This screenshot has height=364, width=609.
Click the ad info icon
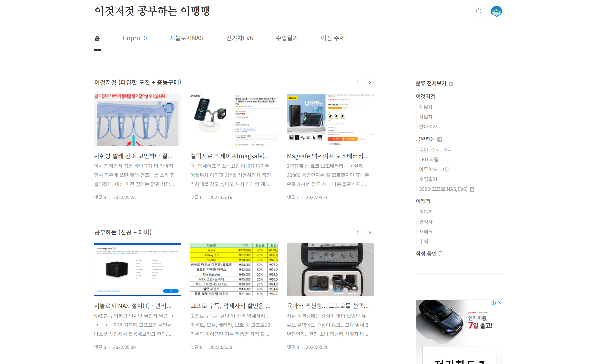tap(493, 303)
